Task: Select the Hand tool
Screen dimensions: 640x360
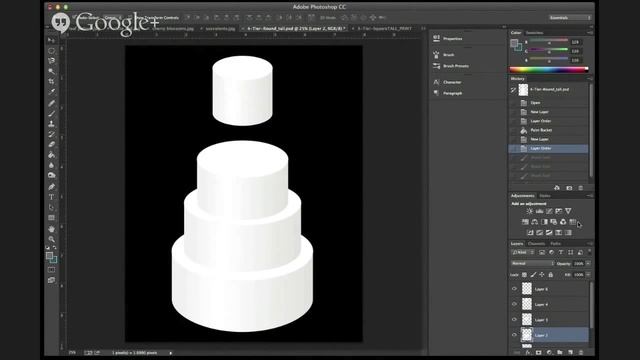Action: [51, 229]
